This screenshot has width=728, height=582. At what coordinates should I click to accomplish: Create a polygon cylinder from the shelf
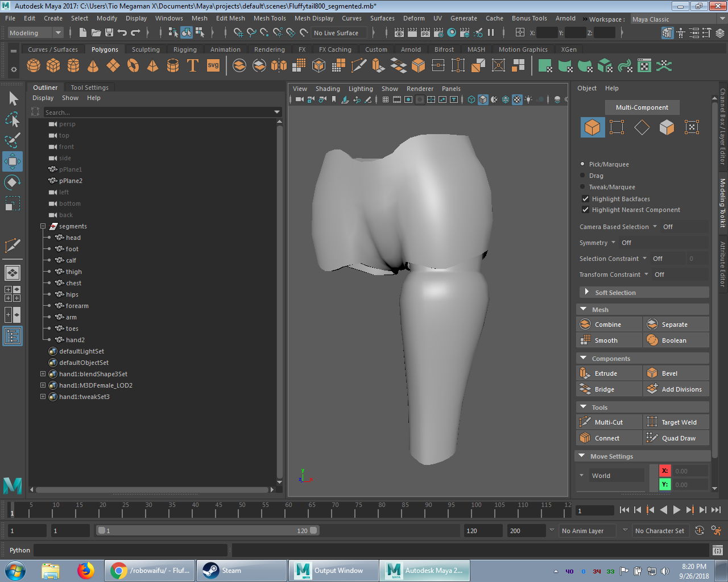point(73,66)
